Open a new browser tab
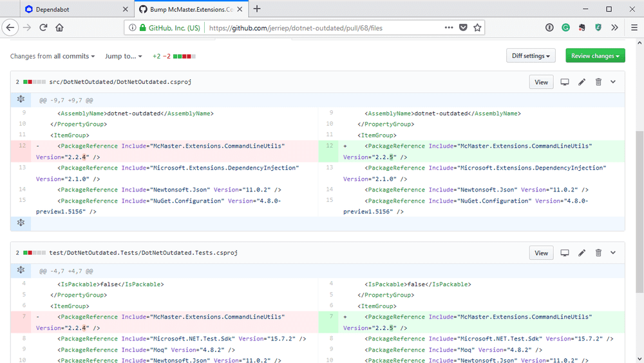 (x=257, y=9)
